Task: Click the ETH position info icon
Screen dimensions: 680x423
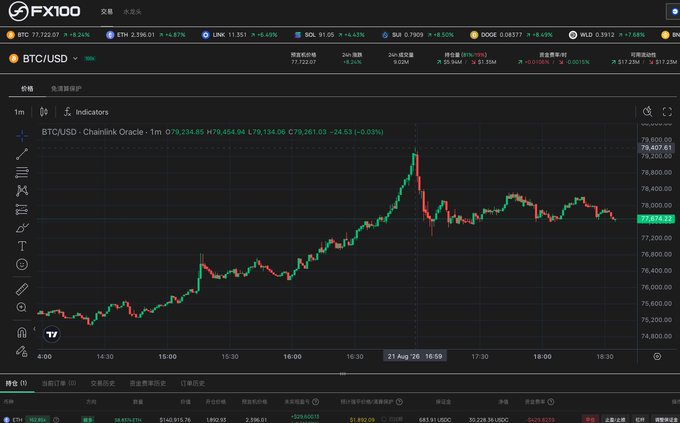Action: click(56, 420)
